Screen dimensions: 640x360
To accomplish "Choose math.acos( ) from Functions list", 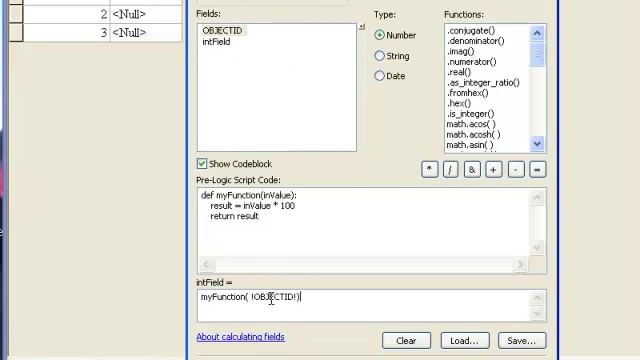I will pos(471,124).
